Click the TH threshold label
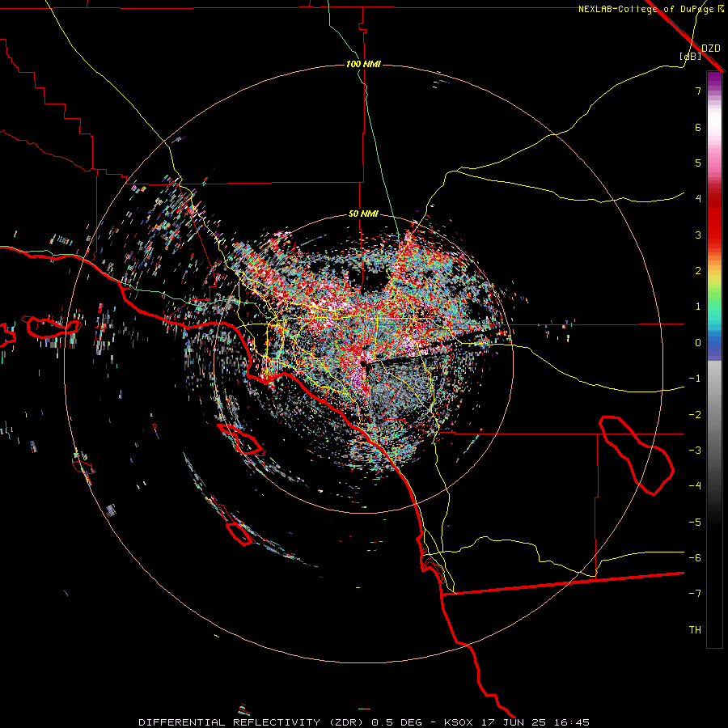Viewport: 728px width, 728px height. point(695,630)
